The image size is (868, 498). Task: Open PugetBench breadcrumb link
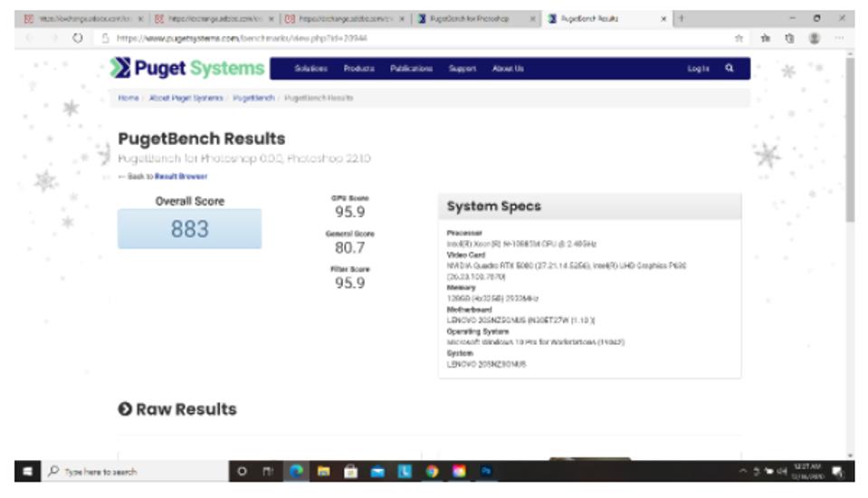[253, 98]
